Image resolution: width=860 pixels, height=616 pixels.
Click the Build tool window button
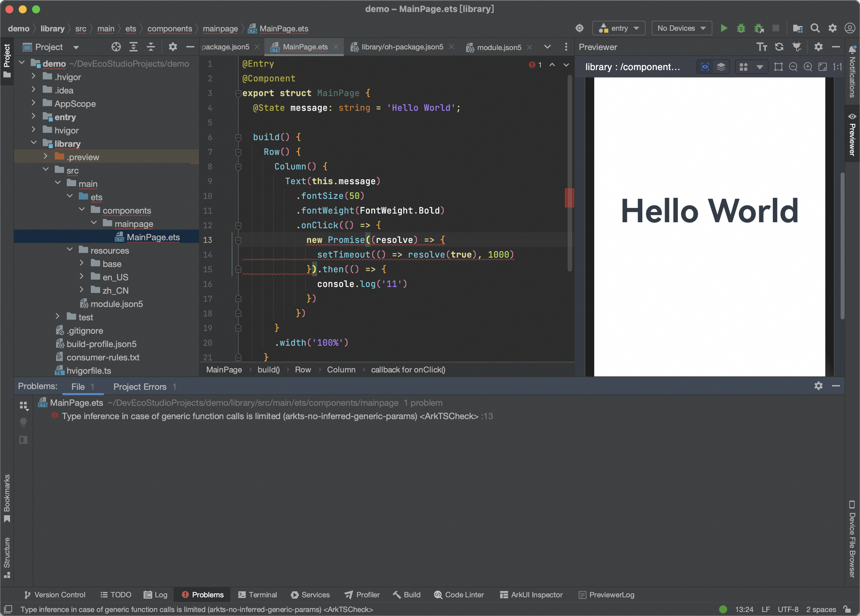(x=407, y=594)
